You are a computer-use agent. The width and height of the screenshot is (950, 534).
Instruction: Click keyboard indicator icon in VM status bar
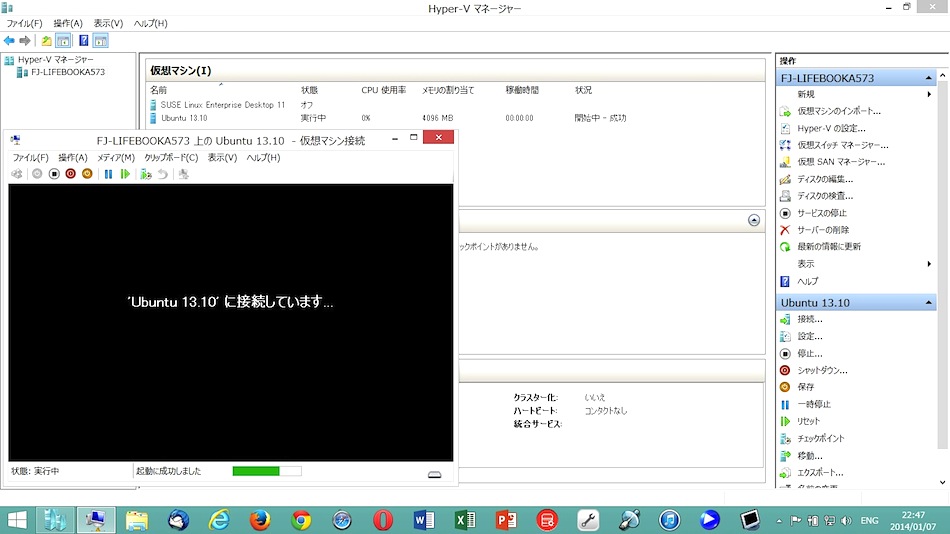[434, 475]
